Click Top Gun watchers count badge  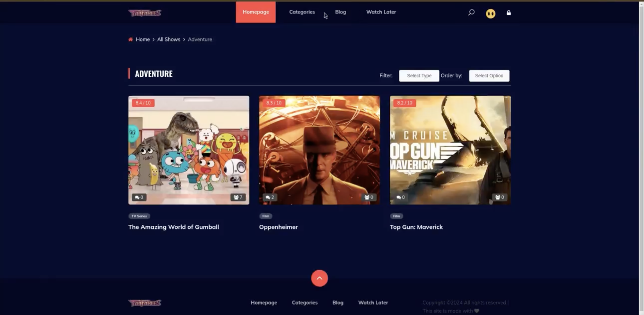pos(499,197)
